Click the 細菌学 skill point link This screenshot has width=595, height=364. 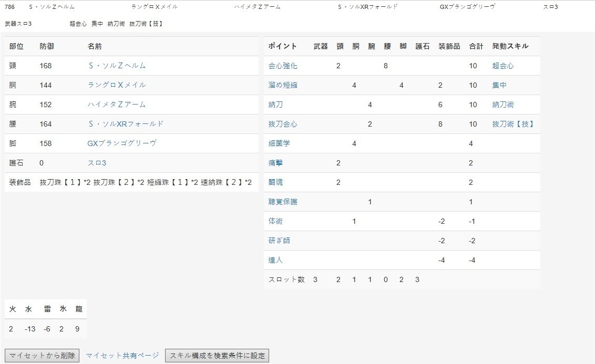point(279,143)
